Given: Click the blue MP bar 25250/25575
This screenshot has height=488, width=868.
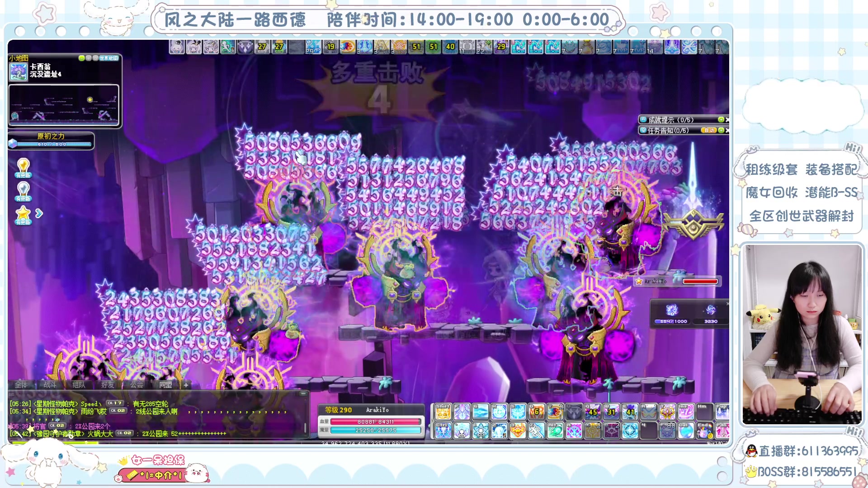Looking at the screenshot, I should [376, 430].
